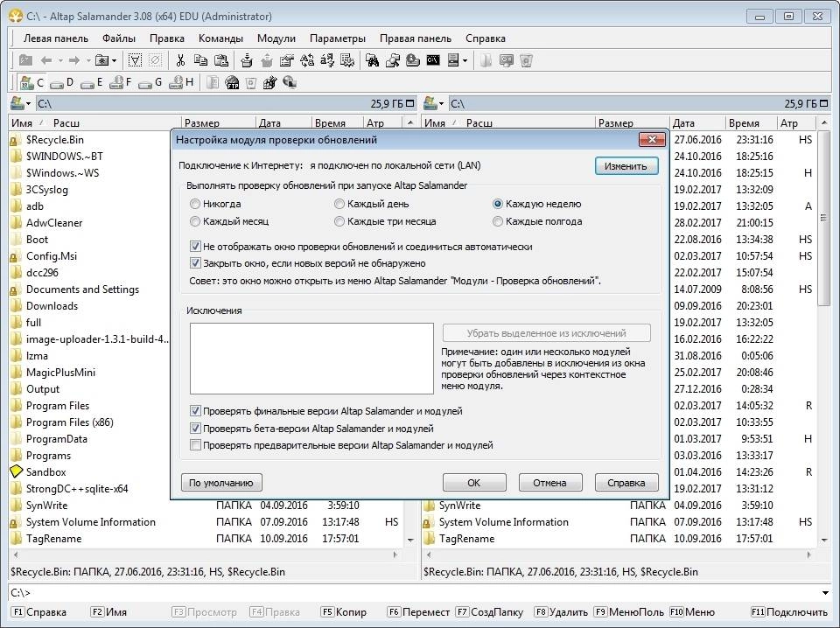840x628 pixels.
Task: Click the back navigation arrow
Action: pyautogui.click(x=46, y=60)
